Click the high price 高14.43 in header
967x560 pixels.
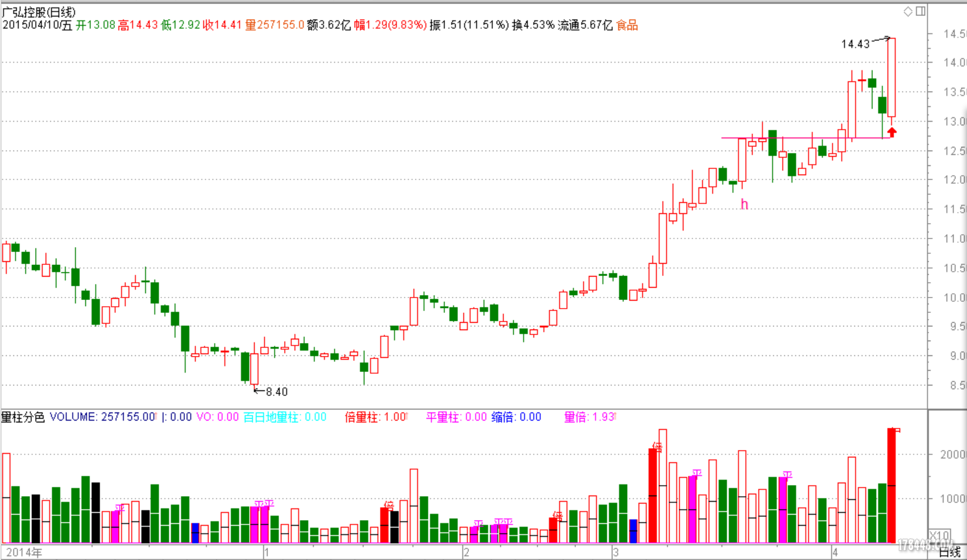[138, 25]
